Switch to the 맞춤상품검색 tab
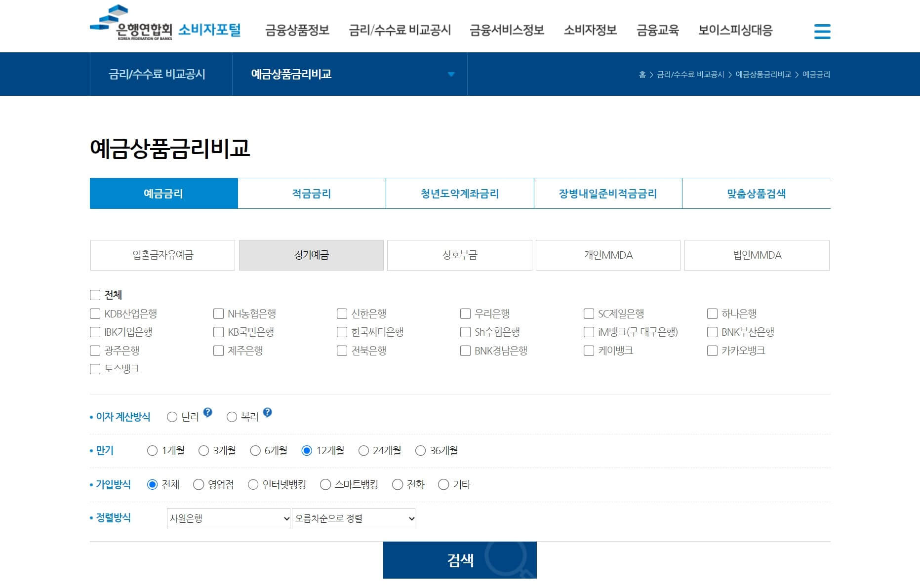 click(x=756, y=193)
